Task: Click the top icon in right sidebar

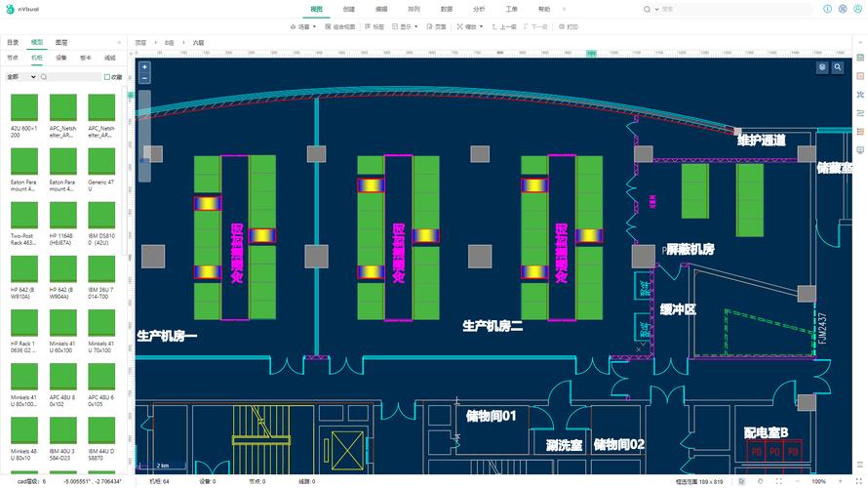Action: (x=859, y=58)
